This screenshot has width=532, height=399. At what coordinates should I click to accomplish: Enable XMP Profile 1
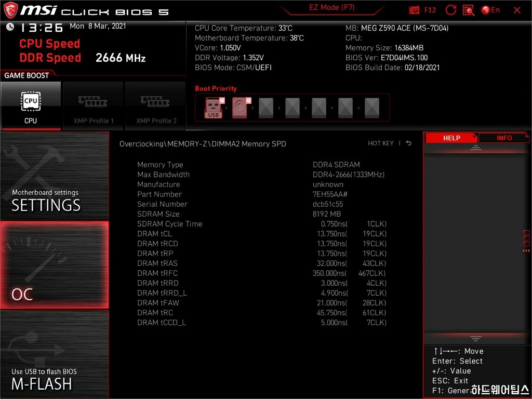tap(93, 106)
